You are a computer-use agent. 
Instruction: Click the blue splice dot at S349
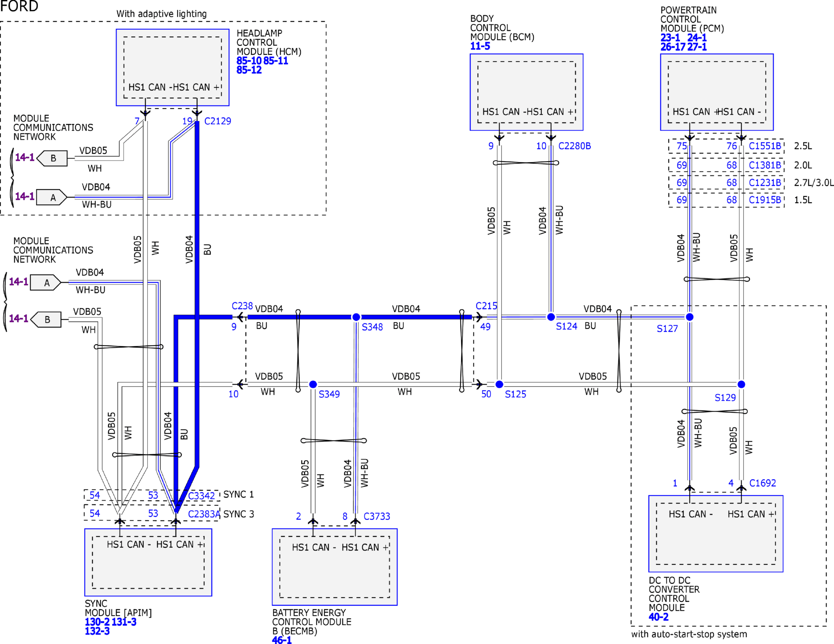(x=313, y=385)
